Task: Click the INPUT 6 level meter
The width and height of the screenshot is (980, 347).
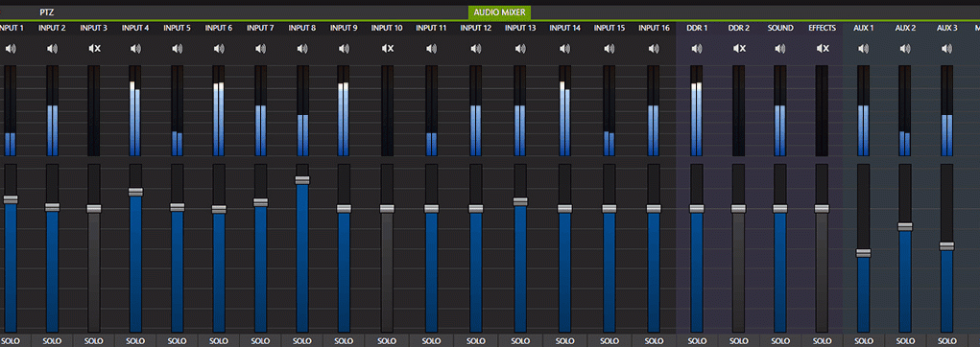Action: pyautogui.click(x=219, y=110)
